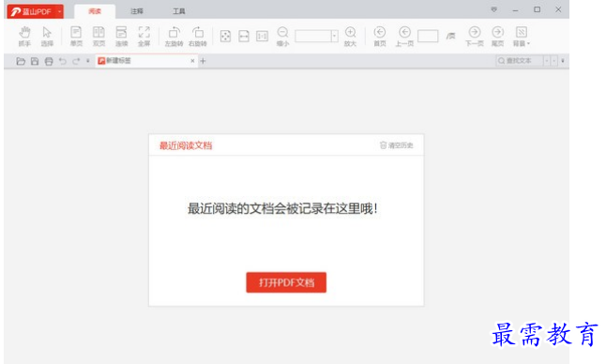Screen dimensions: 606x364
Task: Go to 首页 first page
Action: [x=380, y=37]
